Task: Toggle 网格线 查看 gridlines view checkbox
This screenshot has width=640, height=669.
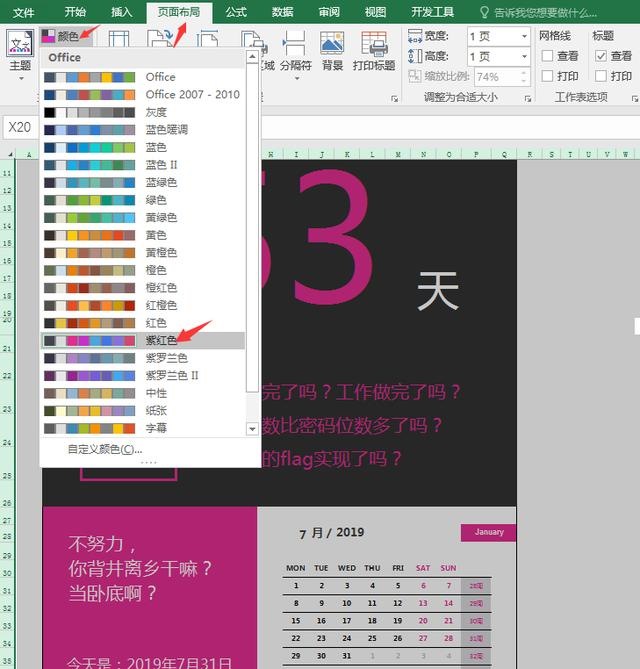Action: [x=547, y=56]
